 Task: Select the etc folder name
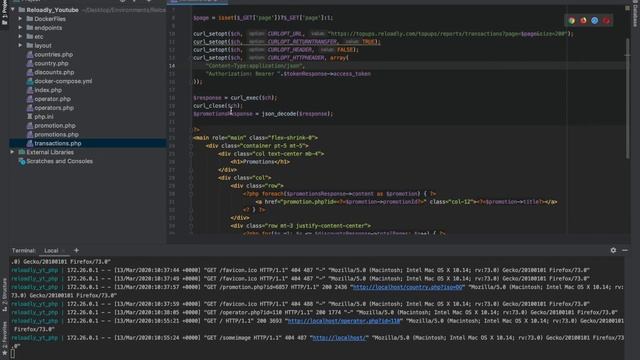pos(39,36)
